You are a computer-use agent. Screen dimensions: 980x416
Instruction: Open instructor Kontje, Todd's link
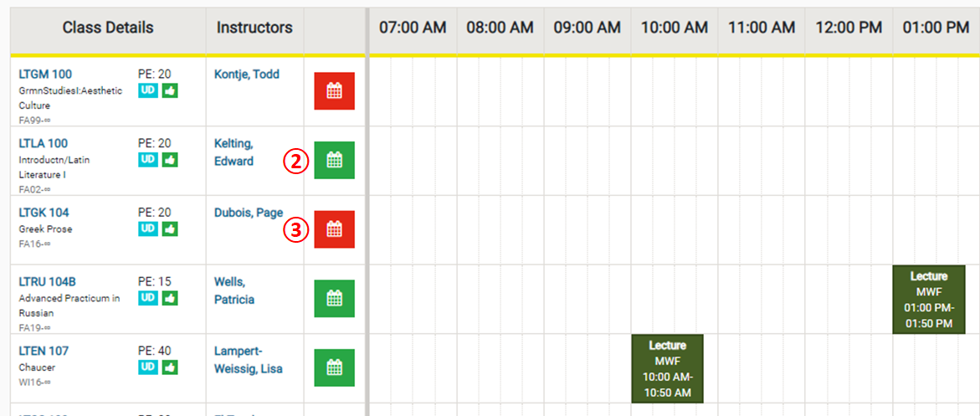click(x=247, y=74)
